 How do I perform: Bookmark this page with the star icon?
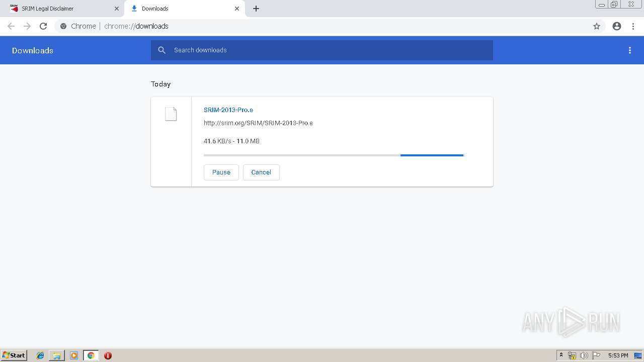[x=597, y=26]
